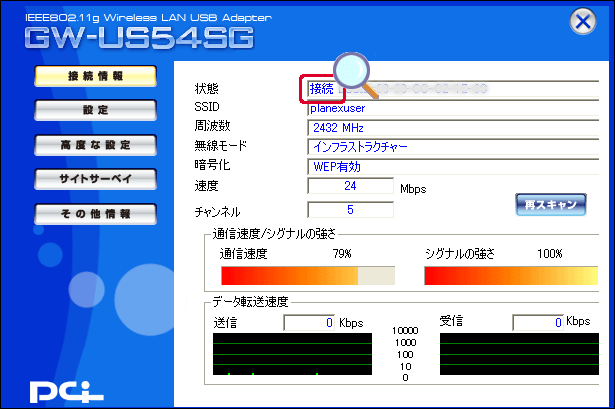Click the 速度 label

[206, 185]
